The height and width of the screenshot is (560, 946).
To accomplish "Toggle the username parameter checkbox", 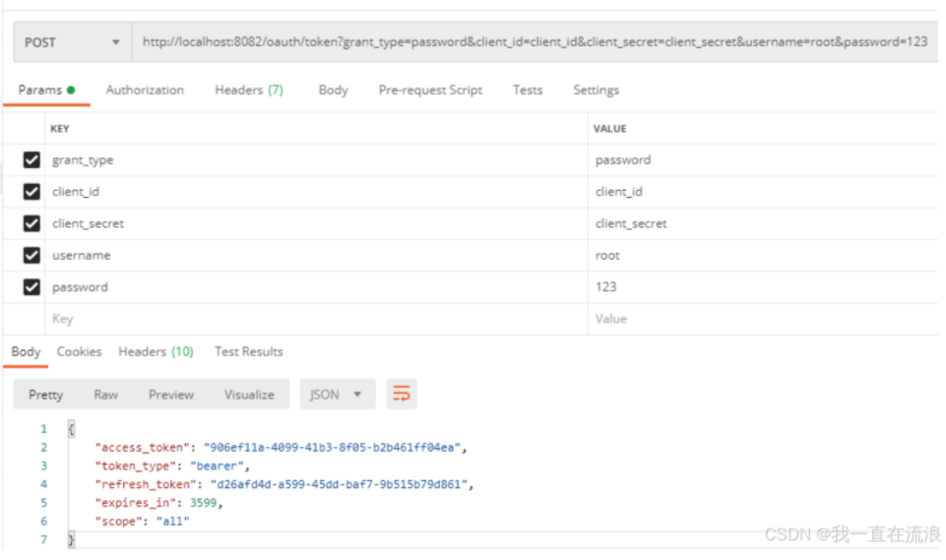I will click(x=32, y=255).
